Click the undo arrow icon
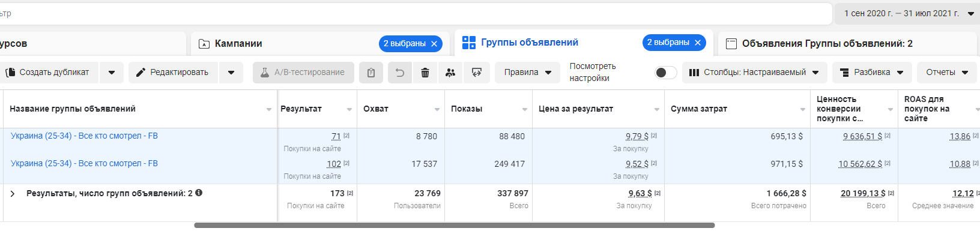Viewport: 980px width, 240px height. pos(399,73)
